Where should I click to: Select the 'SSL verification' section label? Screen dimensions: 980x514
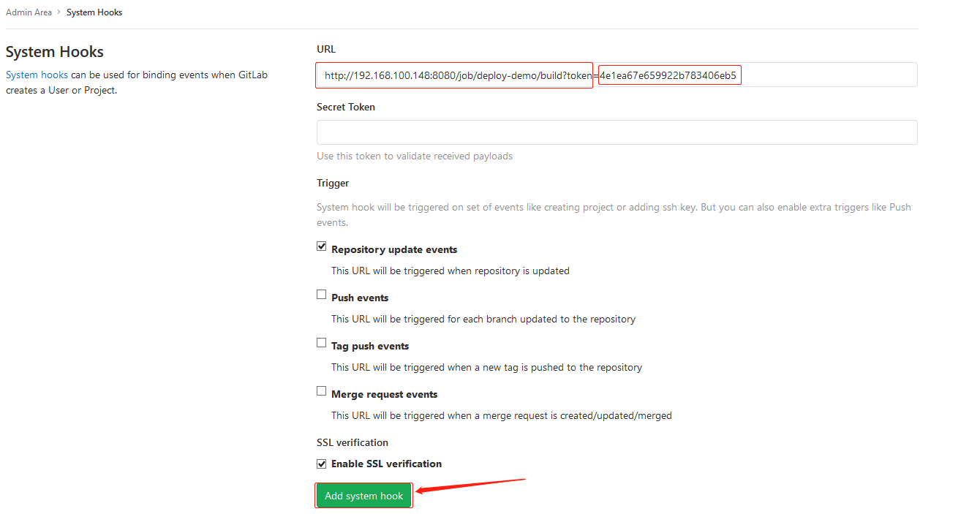[353, 442]
